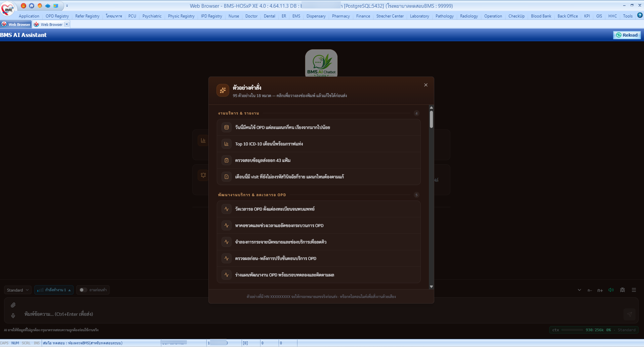Click the BMS AI Chatbot logo
This screenshot has height=347, width=644.
pyautogui.click(x=321, y=63)
